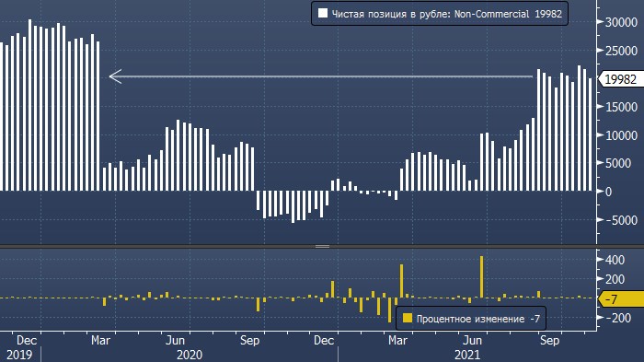Click the Jun label under 2020
644x362 pixels.
tap(175, 341)
